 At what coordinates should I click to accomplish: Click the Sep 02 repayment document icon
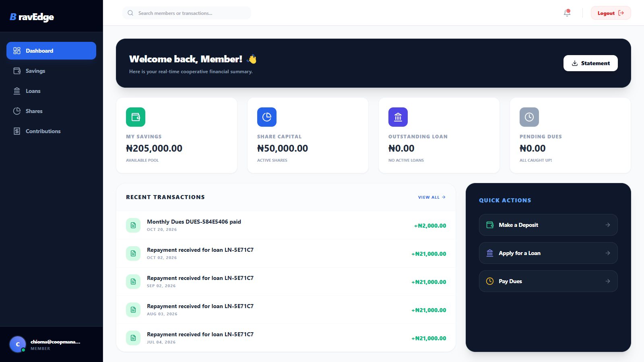pyautogui.click(x=133, y=282)
